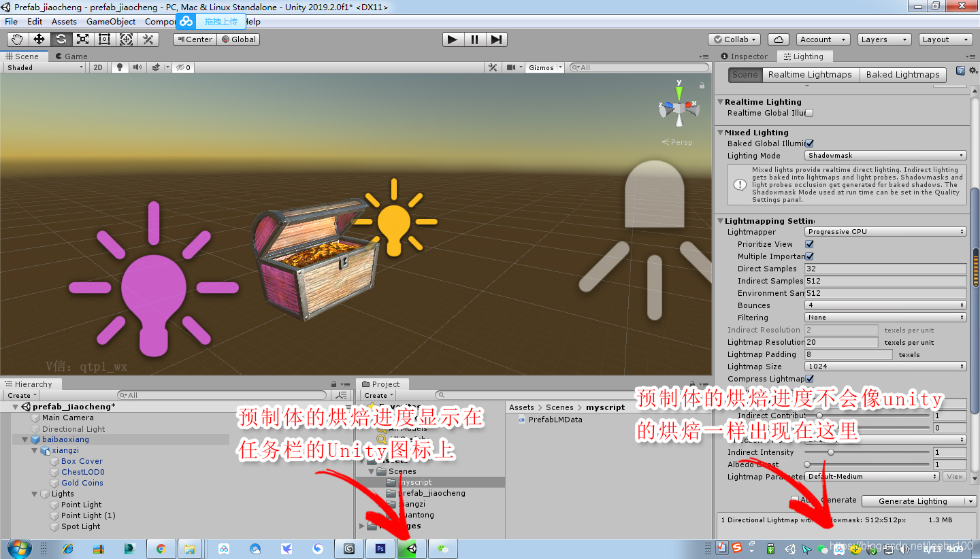The width and height of the screenshot is (980, 559).
Task: Open component tools icon in Scene toolbar
Action: coord(493,67)
